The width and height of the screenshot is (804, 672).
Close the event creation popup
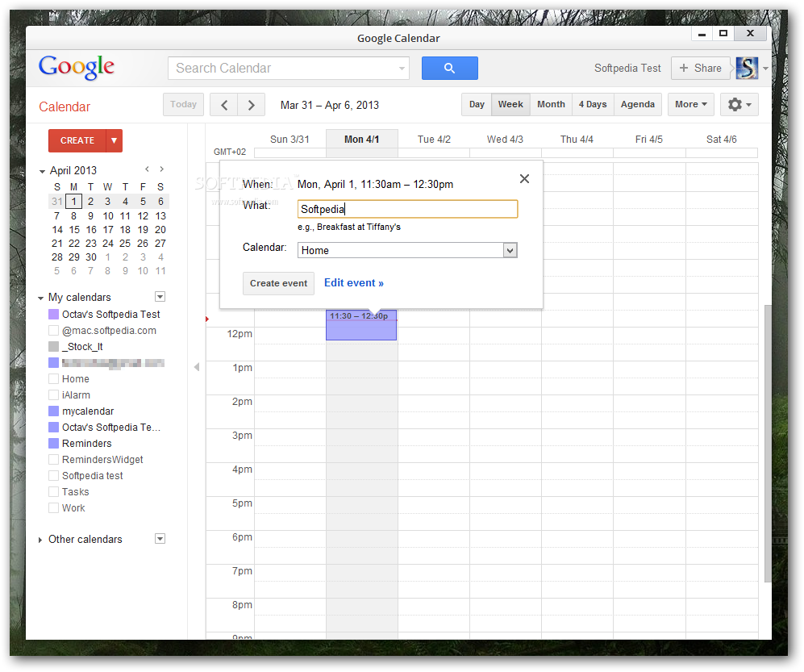pyautogui.click(x=524, y=178)
